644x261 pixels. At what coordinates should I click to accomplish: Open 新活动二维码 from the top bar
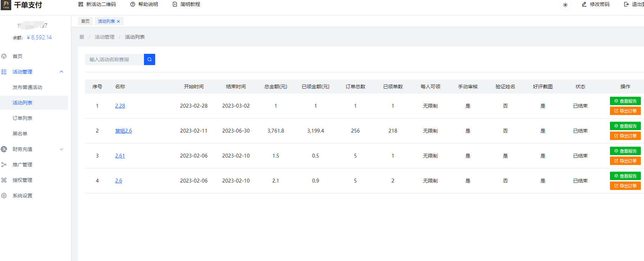(97, 4)
